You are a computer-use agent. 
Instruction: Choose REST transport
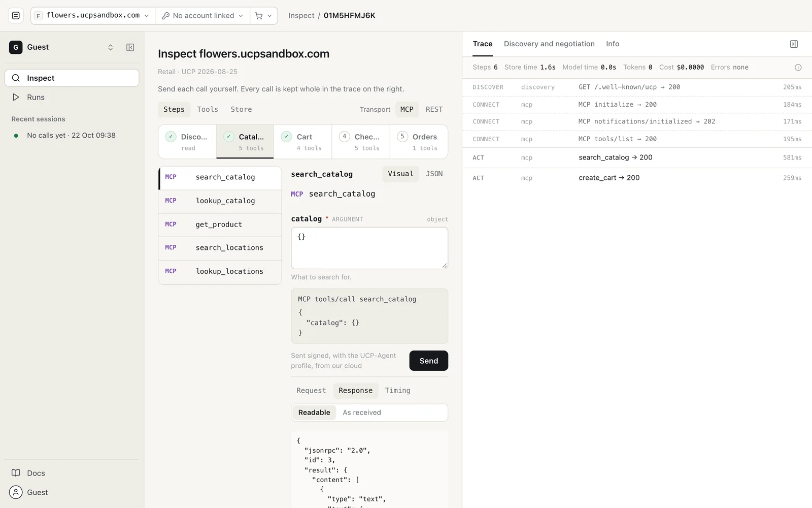tap(434, 109)
